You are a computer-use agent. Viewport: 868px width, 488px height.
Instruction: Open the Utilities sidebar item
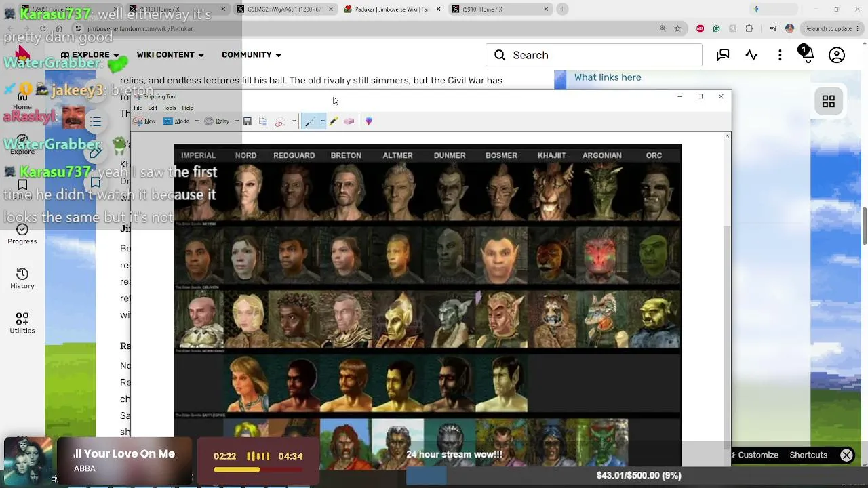coord(22,323)
